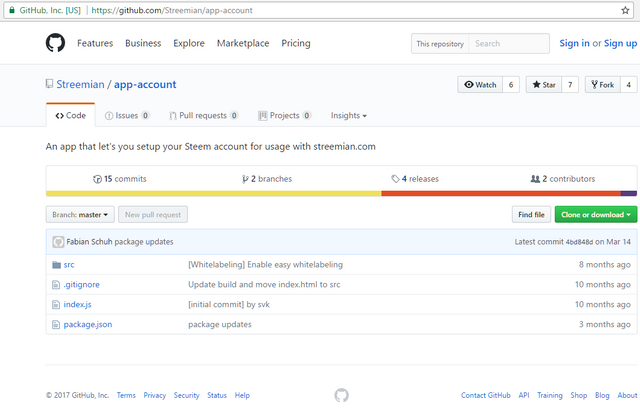Screen dimensions: 640x412
Task: Switch to the Pull requests tab
Action: tap(204, 116)
